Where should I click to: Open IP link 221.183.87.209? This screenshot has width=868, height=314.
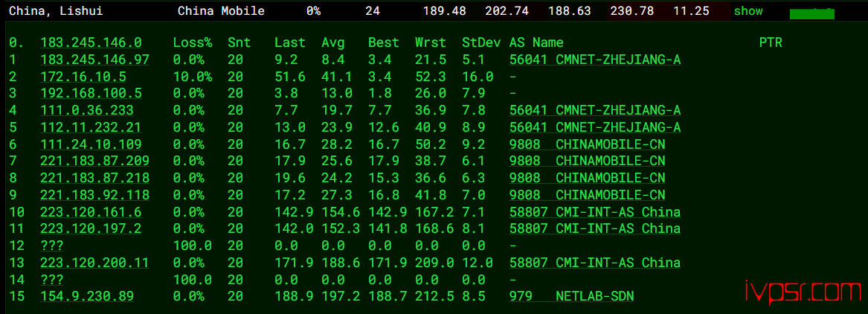pos(94,161)
